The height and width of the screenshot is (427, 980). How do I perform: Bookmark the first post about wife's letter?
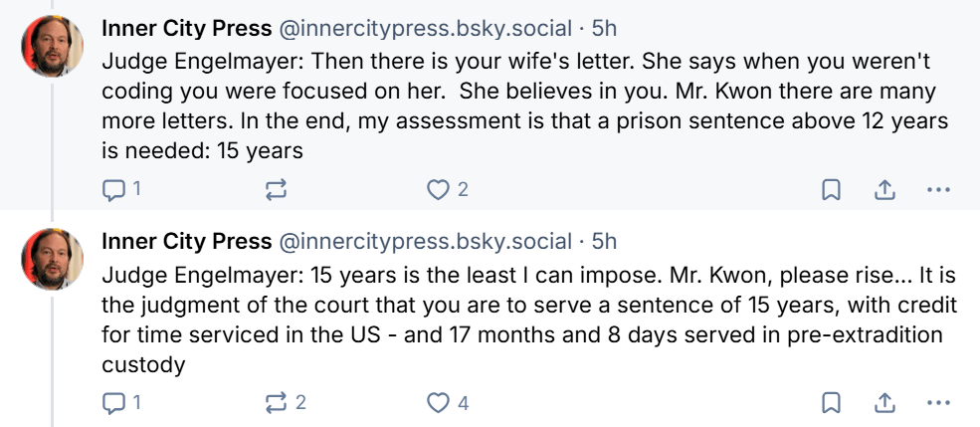pos(832,189)
